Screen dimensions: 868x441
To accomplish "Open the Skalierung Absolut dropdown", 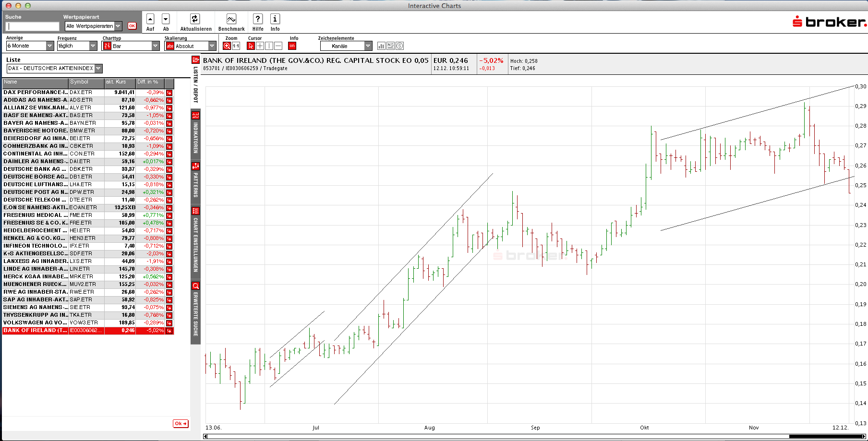I will click(191, 46).
